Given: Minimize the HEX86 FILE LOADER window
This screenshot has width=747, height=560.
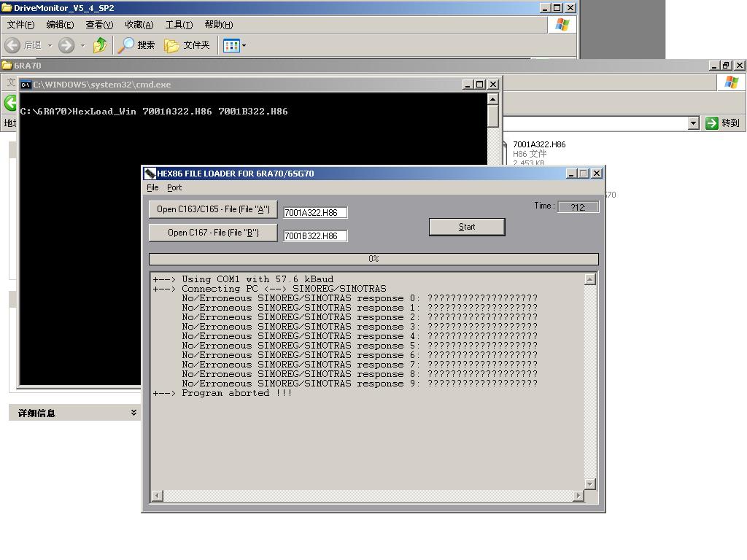Looking at the screenshot, I should pyautogui.click(x=570, y=174).
